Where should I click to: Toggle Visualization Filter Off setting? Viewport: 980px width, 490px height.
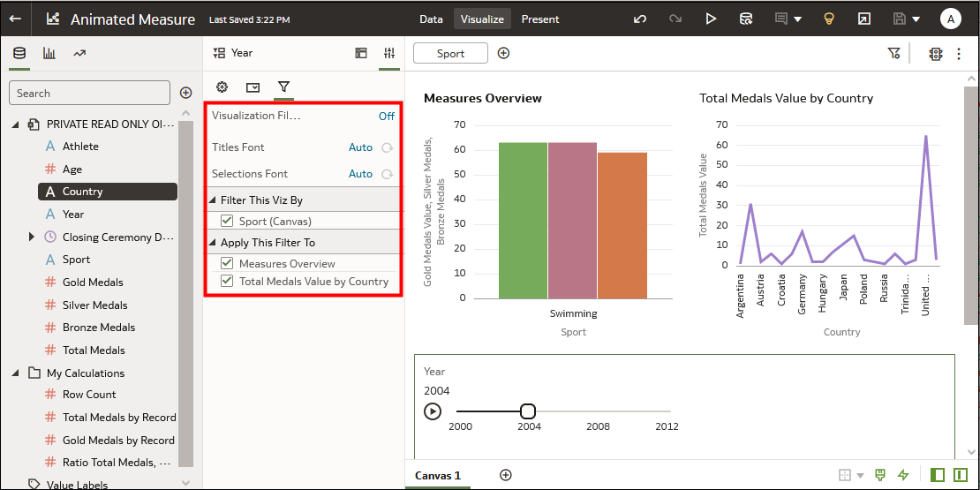click(x=386, y=116)
